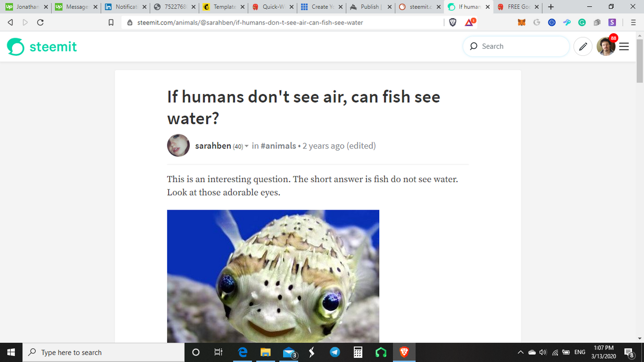Switch to the Quick-W browser tab
The width and height of the screenshot is (644, 362).
click(x=272, y=7)
